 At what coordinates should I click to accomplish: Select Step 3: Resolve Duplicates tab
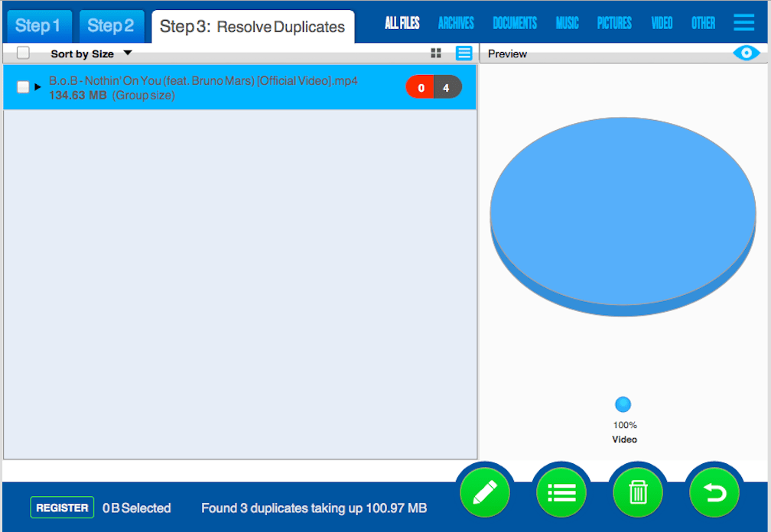(x=252, y=27)
